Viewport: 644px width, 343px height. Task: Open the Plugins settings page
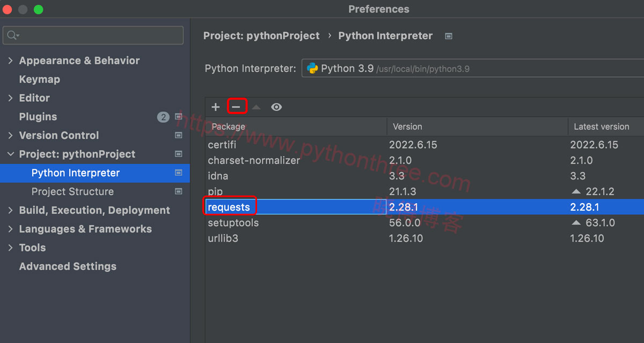(38, 117)
